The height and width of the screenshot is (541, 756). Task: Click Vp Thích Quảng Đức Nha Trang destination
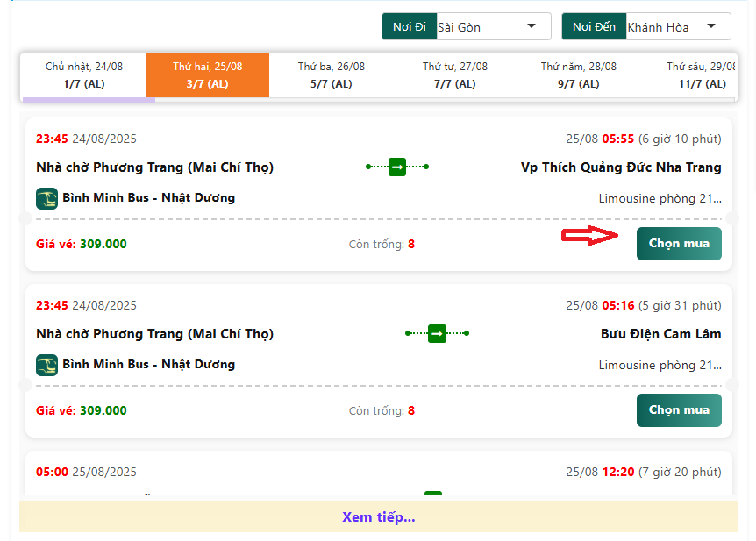coord(621,167)
